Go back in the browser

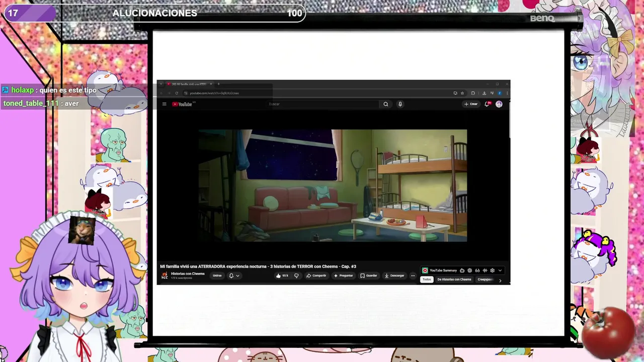pyautogui.click(x=162, y=93)
